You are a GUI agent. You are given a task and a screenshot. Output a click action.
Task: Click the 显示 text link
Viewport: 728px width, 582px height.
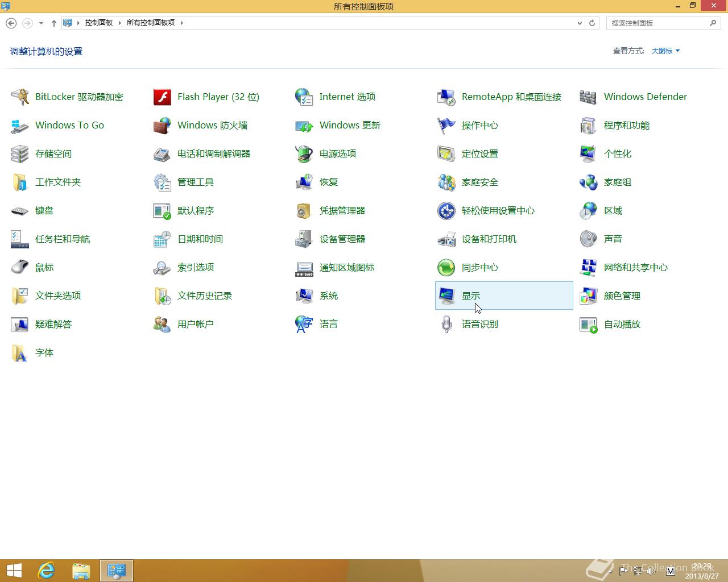click(471, 296)
